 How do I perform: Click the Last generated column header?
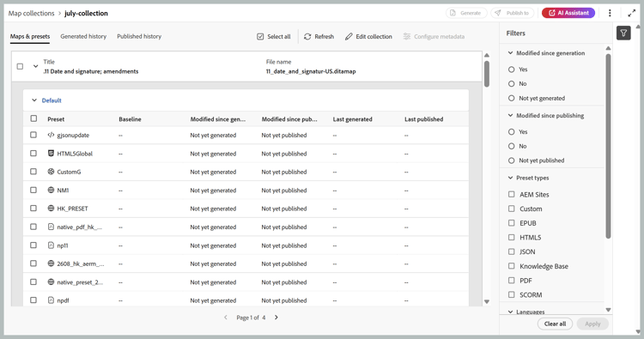coord(352,119)
